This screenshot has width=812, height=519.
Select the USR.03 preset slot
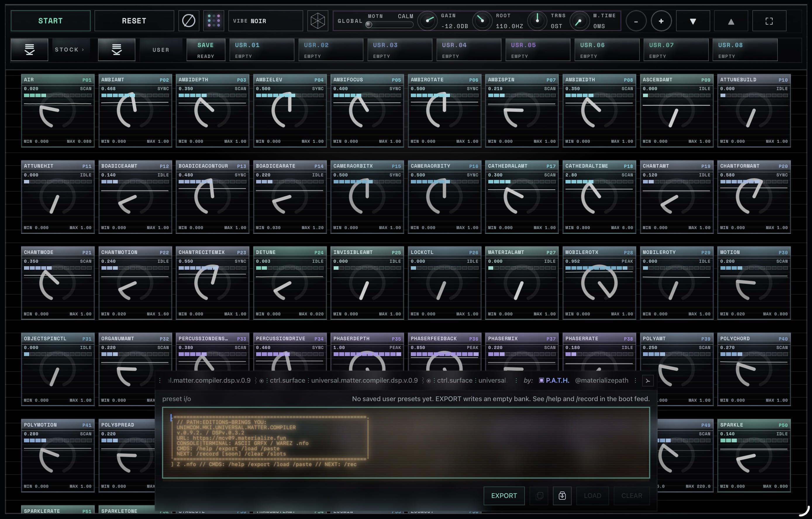tap(400, 50)
